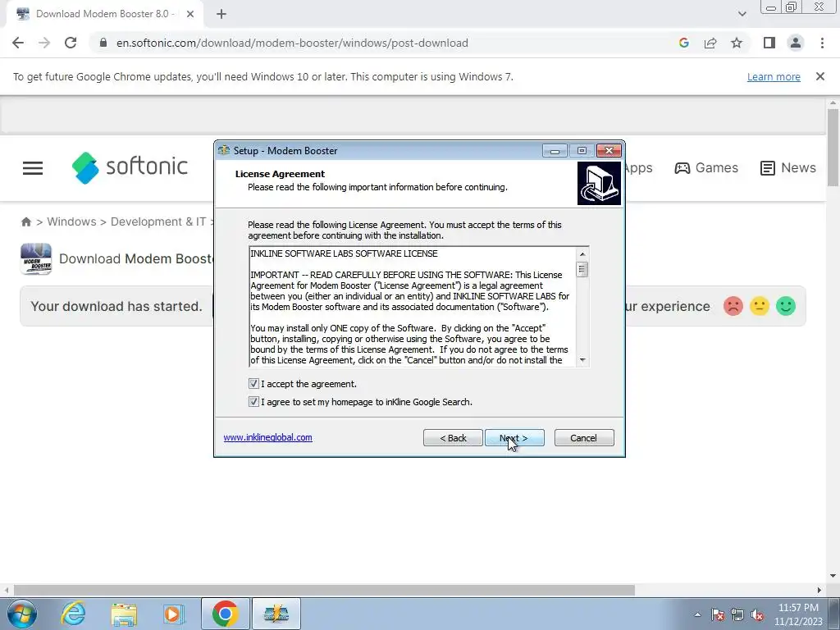
Task: Open Windows Media Player from taskbar
Action: 174,614
